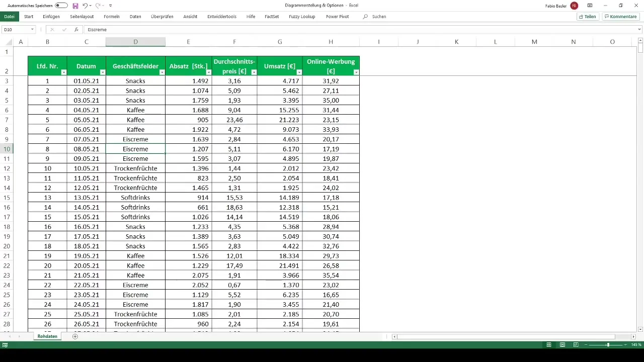Open the Lfd. Nr. column filter dropdown
Viewport: 644px width, 362px height.
[x=63, y=72]
